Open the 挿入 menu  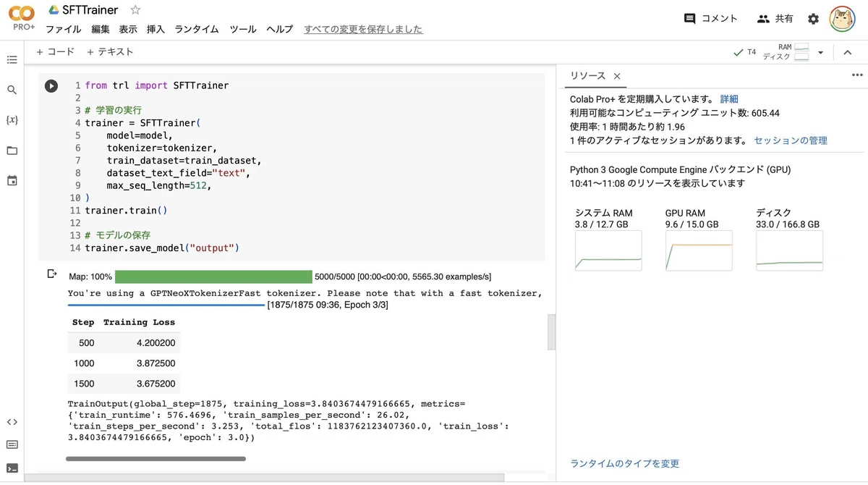click(x=156, y=30)
